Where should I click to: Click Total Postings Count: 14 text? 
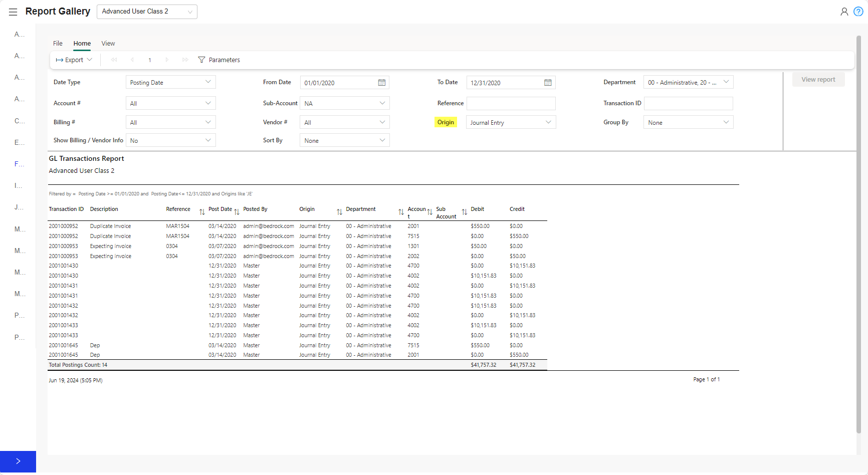point(78,365)
